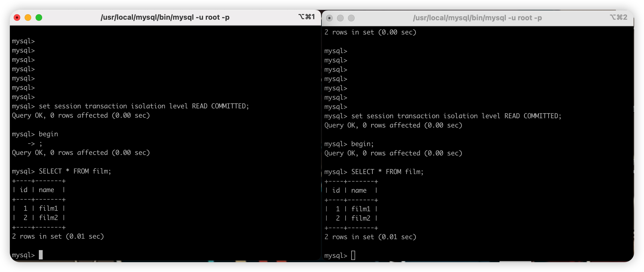Close the left terminal window

[17, 18]
